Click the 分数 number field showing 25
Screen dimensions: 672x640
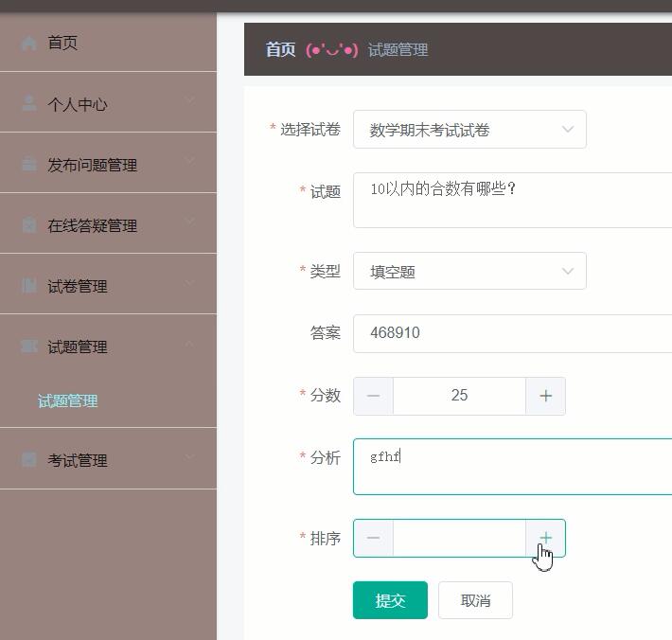pyautogui.click(x=459, y=396)
